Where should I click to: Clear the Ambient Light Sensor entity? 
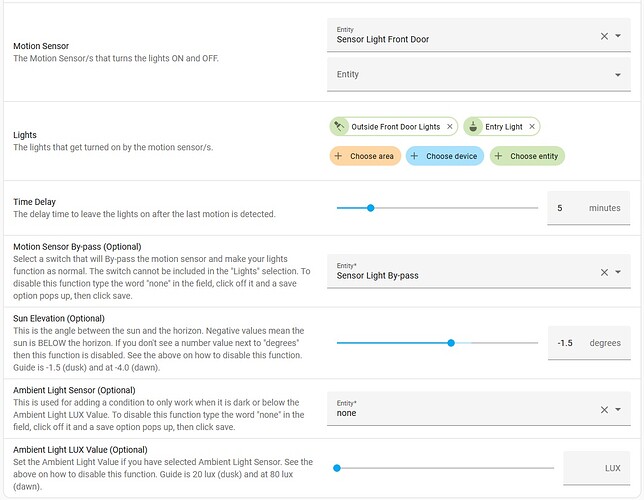[x=604, y=409]
